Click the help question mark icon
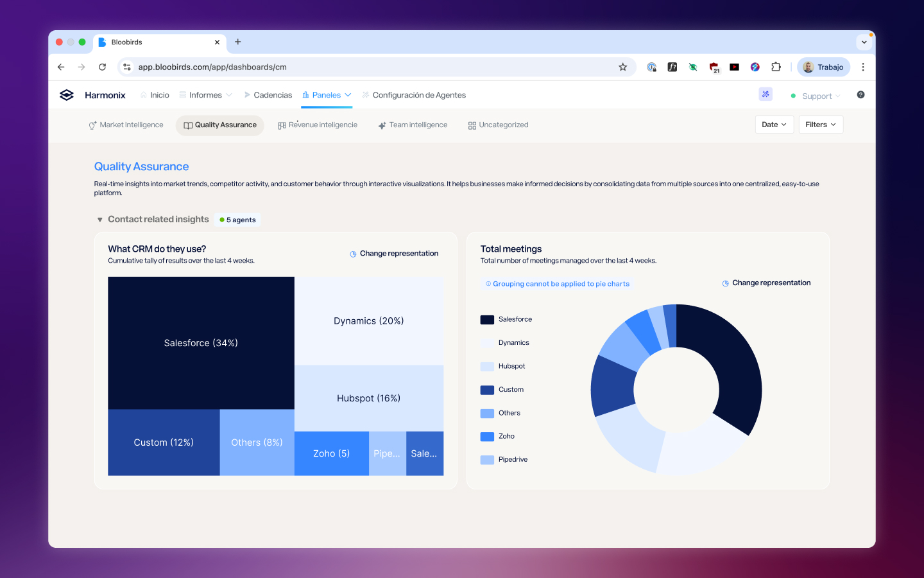924x578 pixels. click(860, 95)
